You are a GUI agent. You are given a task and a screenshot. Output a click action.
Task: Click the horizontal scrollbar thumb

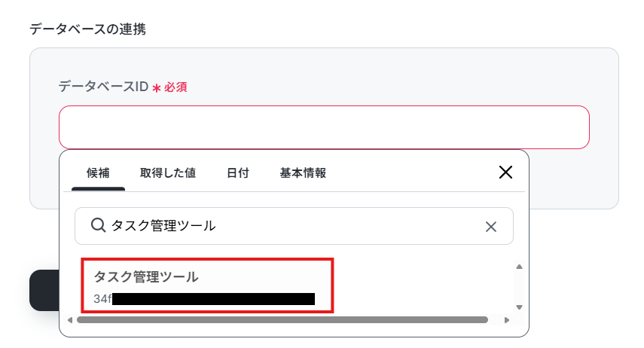tap(282, 320)
